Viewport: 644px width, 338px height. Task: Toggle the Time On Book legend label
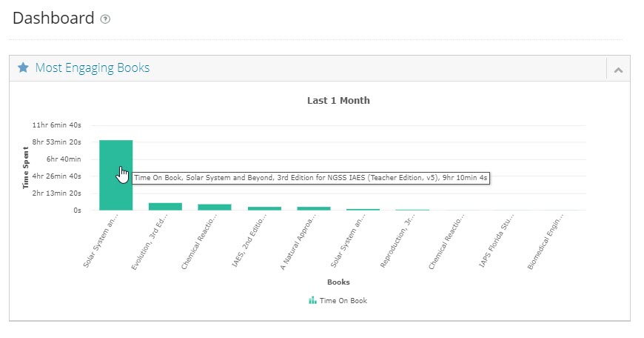click(x=343, y=301)
